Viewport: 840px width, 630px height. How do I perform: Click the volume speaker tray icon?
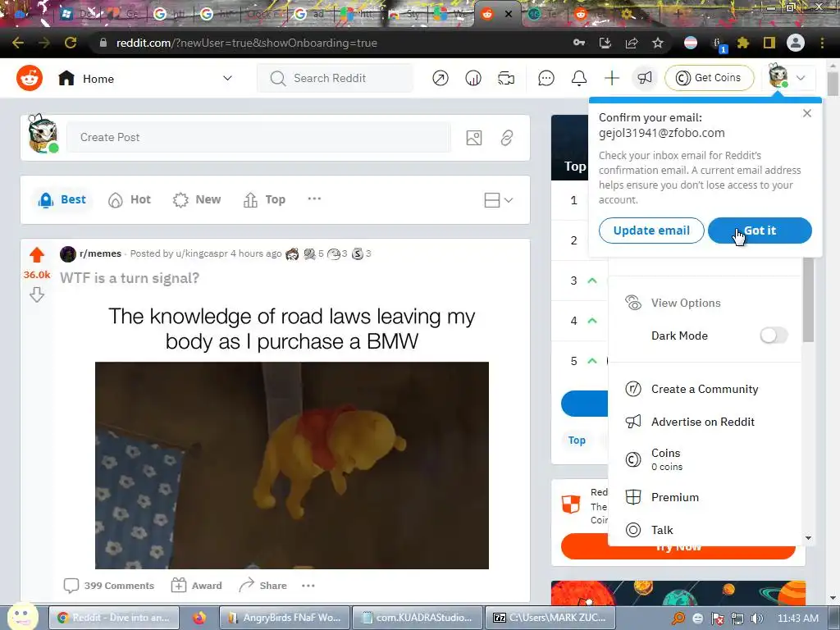[x=757, y=619]
